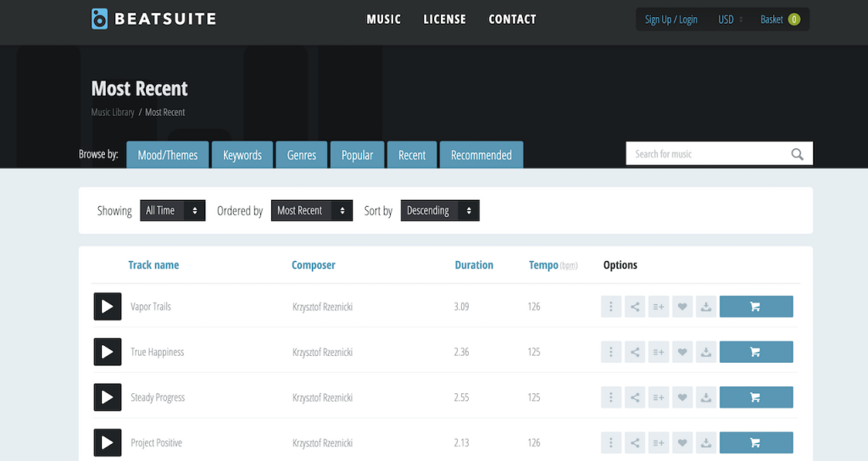Add Vapor Trails to the basket
868x461 pixels.
tap(756, 307)
